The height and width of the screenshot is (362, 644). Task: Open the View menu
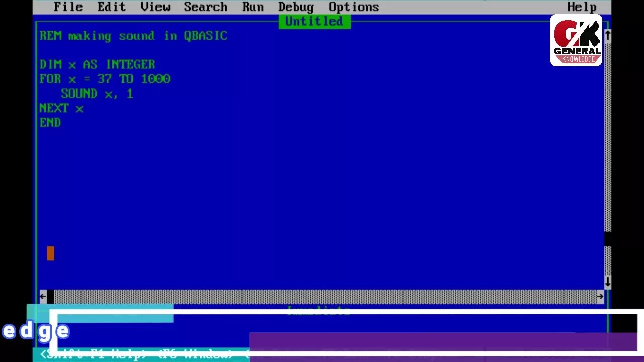pos(155,7)
